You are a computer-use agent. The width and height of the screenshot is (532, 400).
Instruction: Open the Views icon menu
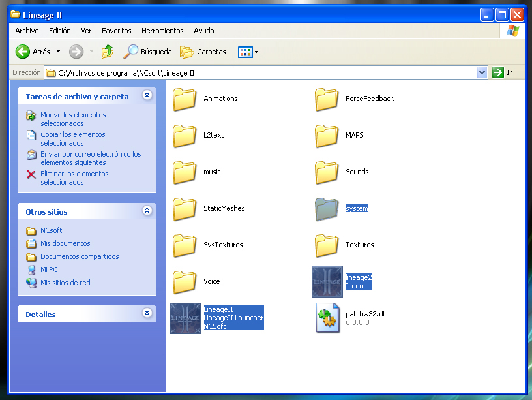[248, 52]
